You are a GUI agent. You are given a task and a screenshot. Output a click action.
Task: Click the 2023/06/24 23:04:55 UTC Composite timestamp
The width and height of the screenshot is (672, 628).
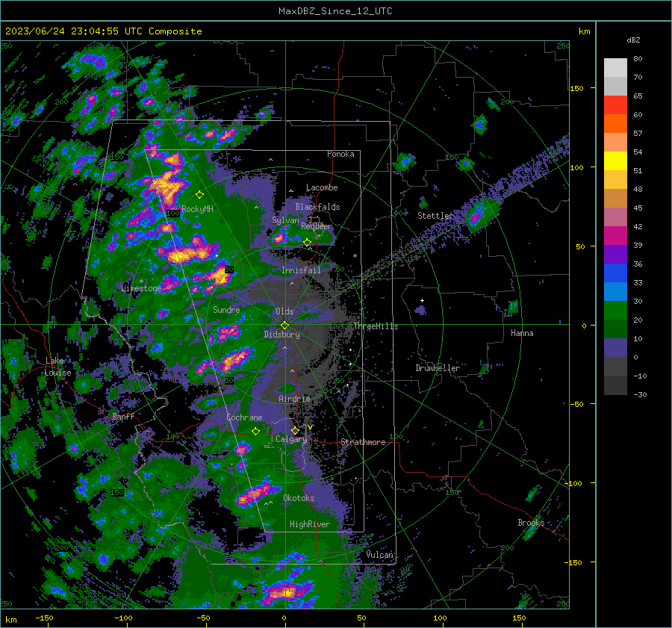[103, 31]
